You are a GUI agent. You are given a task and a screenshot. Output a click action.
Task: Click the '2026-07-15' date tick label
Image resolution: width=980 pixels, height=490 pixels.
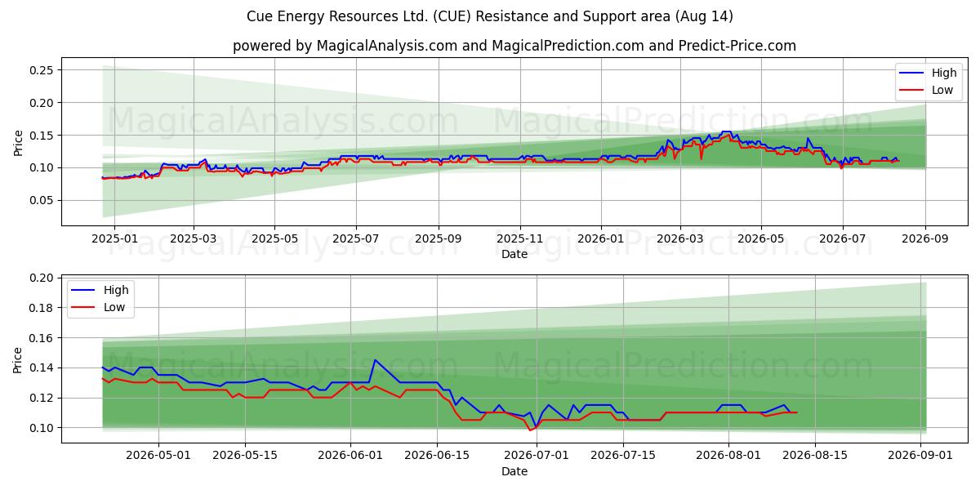tap(624, 455)
